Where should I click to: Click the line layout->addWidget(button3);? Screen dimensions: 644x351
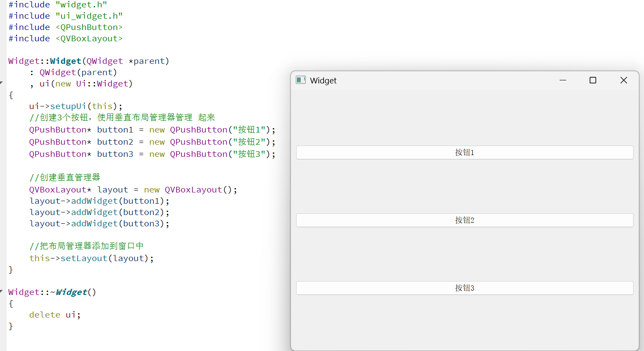[100, 223]
